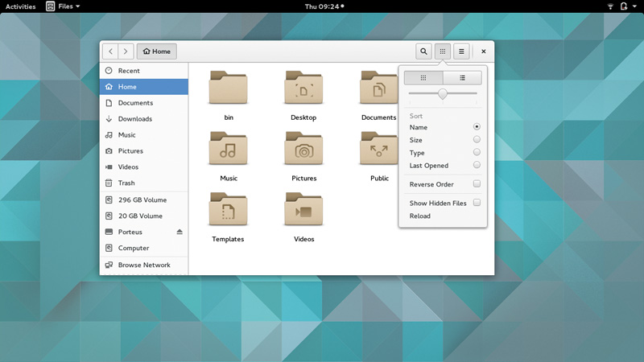Click the grid view options toolbar button
Image resolution: width=644 pixels, height=362 pixels.
point(442,51)
